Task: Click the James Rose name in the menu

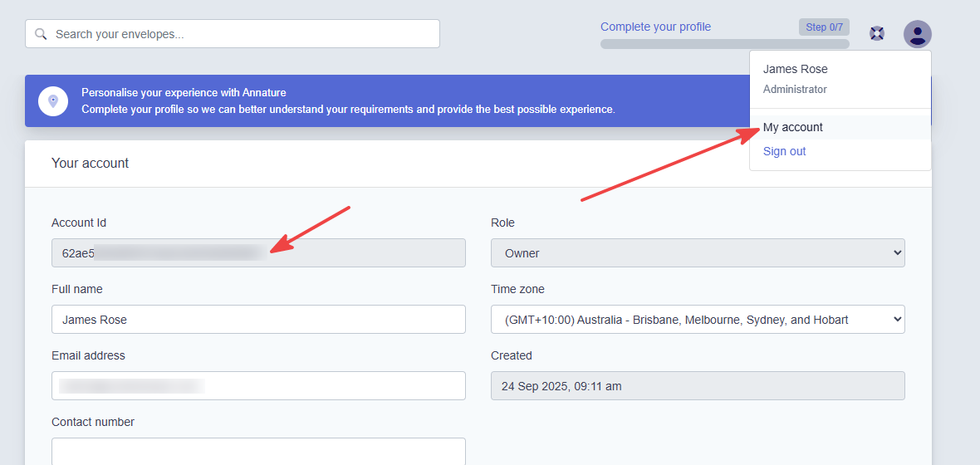Action: tap(795, 70)
